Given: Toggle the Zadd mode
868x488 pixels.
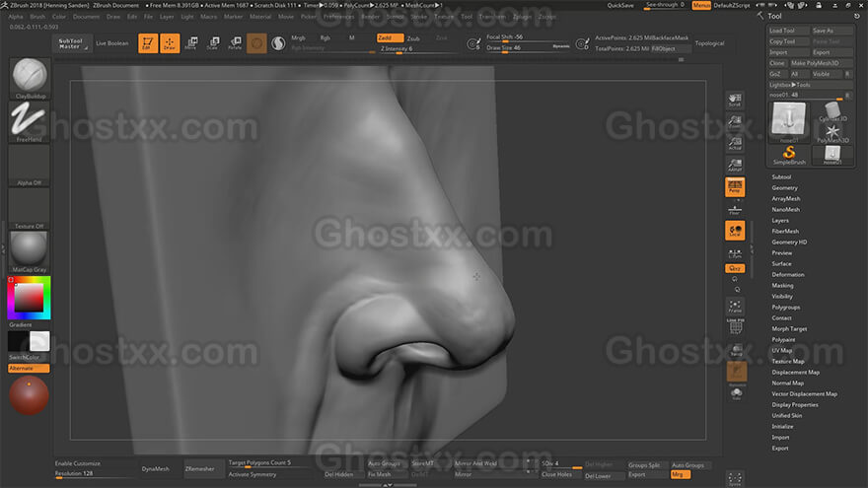Looking at the screenshot, I should tap(390, 37).
